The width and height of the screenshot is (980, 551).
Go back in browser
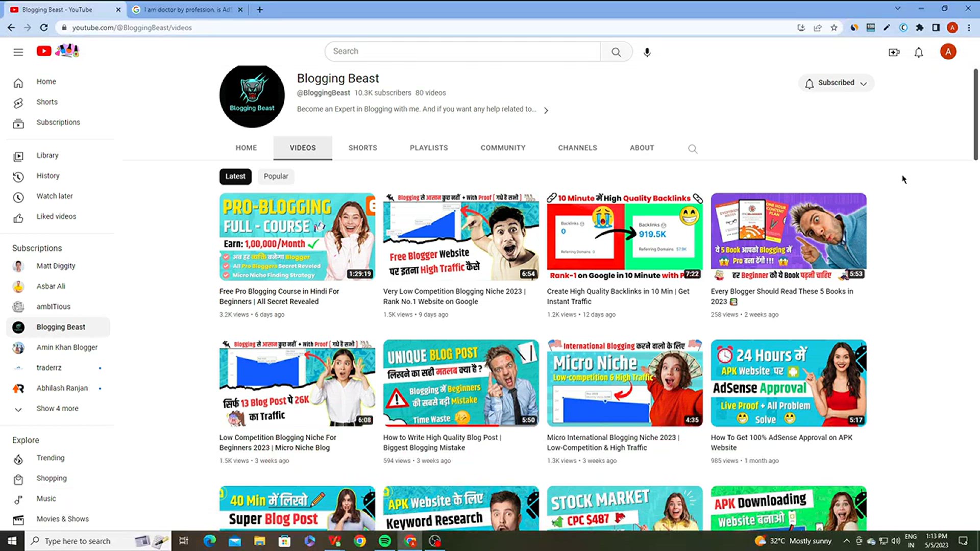11,28
